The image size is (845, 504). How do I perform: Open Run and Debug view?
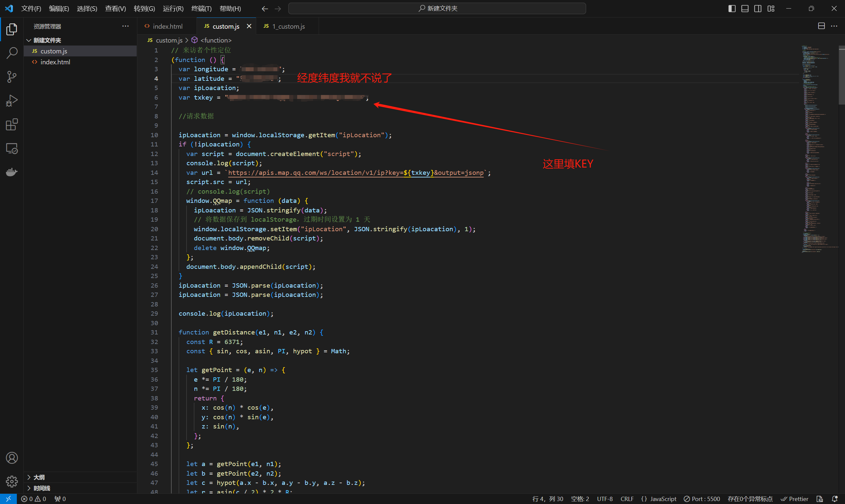(x=12, y=101)
